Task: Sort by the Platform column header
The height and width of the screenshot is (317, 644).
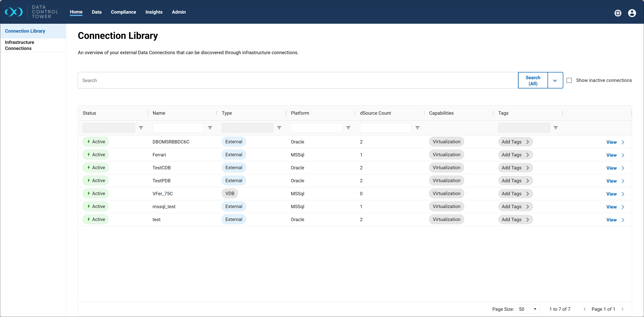Action: 300,113
